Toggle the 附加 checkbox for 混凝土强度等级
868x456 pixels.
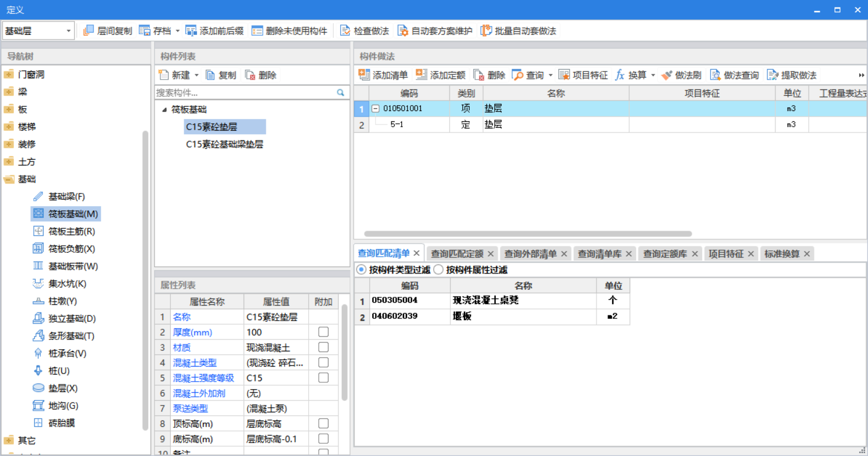tap(323, 377)
